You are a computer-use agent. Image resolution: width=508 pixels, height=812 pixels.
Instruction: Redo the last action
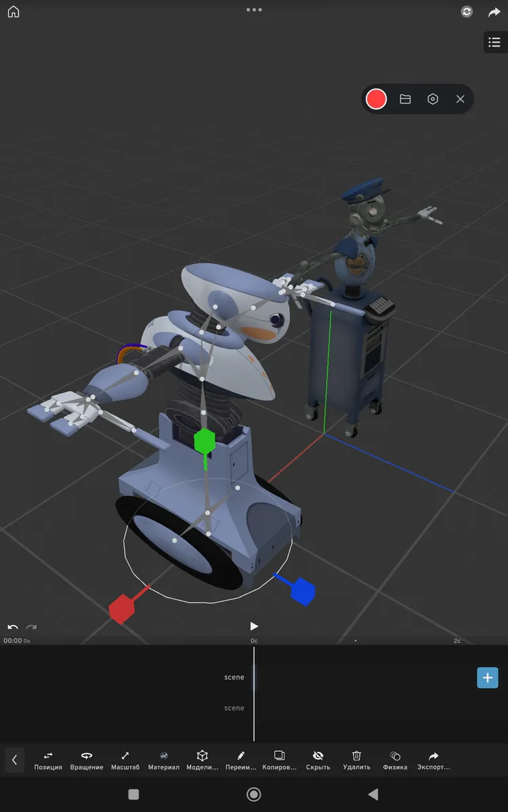point(31,627)
